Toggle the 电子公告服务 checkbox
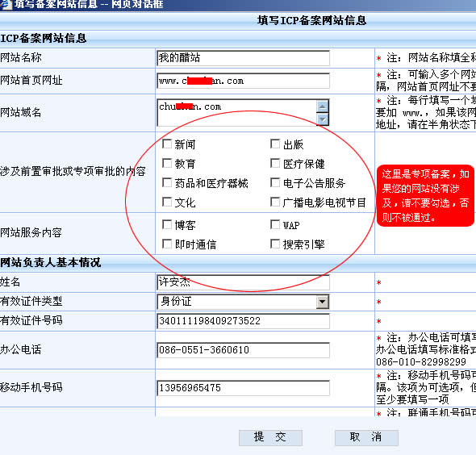Viewport: 476px width, 455px height. tap(275, 183)
